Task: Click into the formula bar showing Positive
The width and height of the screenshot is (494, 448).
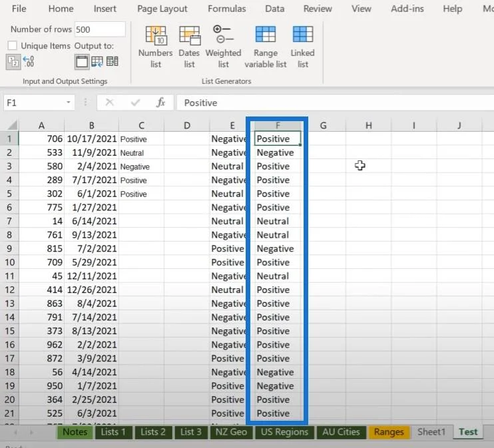Action: pos(336,103)
